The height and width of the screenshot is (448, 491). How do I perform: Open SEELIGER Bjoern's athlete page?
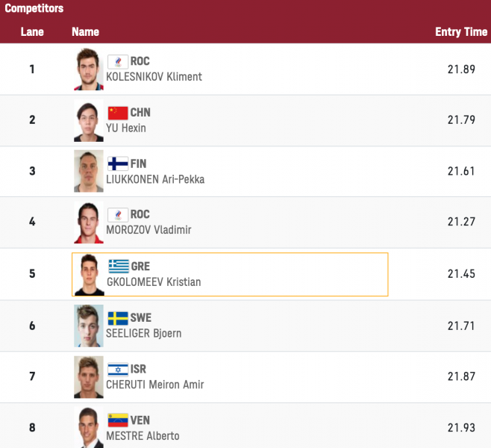[x=143, y=333]
